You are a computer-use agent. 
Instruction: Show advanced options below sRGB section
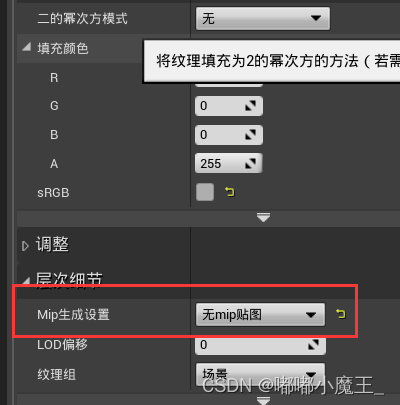pyautogui.click(x=263, y=218)
